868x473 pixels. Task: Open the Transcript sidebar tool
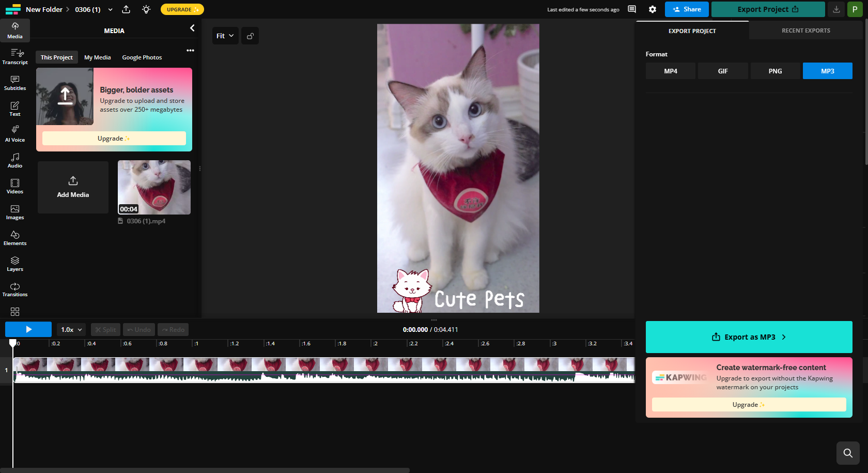15,56
